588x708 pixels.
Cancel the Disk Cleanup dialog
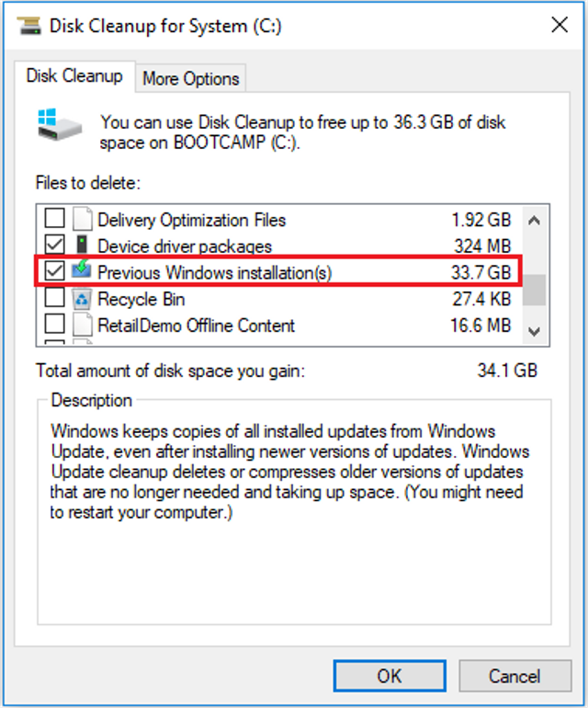514,676
